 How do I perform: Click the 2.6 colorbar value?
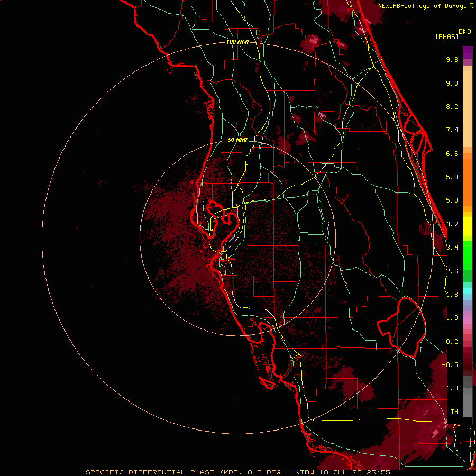(452, 271)
